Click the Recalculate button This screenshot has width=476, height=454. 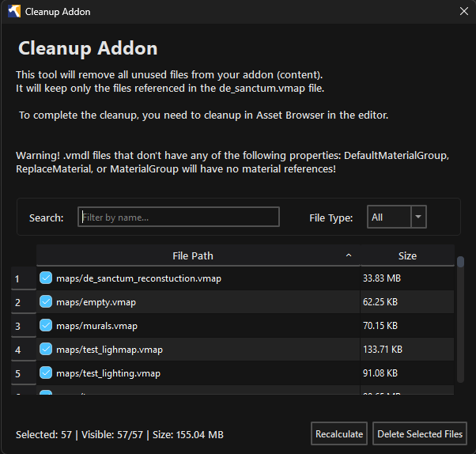pos(339,433)
